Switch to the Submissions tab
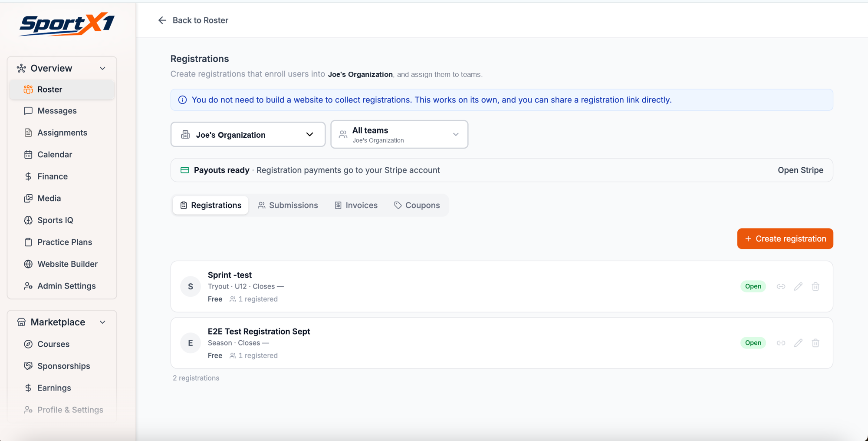This screenshot has height=441, width=868. (288, 205)
